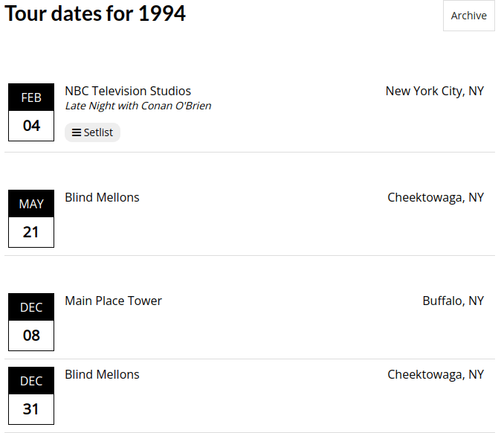
Task: Select the DEC month badge above 08
Action: click(x=31, y=307)
